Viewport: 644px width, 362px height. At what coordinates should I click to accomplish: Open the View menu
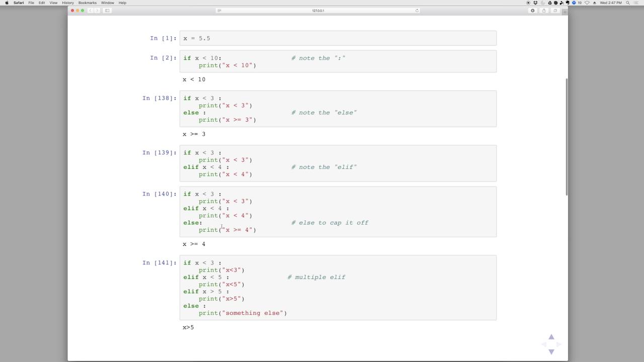[x=53, y=3]
